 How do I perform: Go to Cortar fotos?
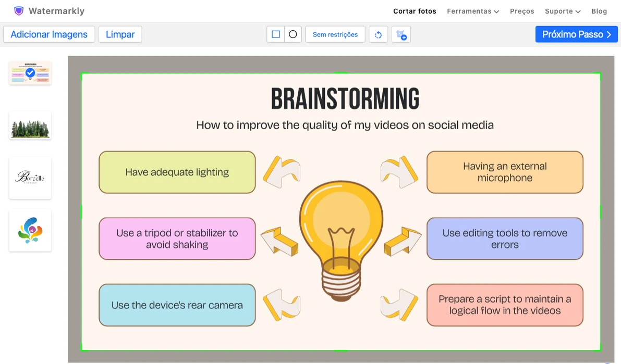pyautogui.click(x=415, y=11)
